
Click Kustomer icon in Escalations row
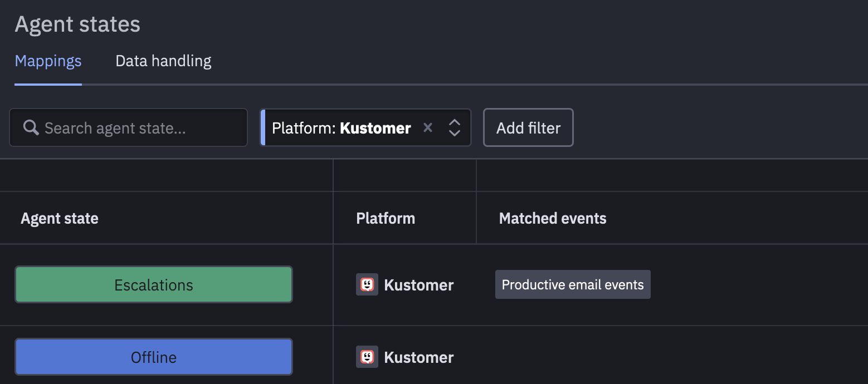coord(367,284)
